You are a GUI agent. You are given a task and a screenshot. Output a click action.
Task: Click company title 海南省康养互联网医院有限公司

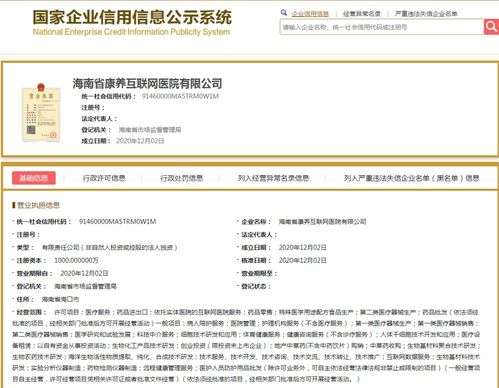(x=147, y=83)
